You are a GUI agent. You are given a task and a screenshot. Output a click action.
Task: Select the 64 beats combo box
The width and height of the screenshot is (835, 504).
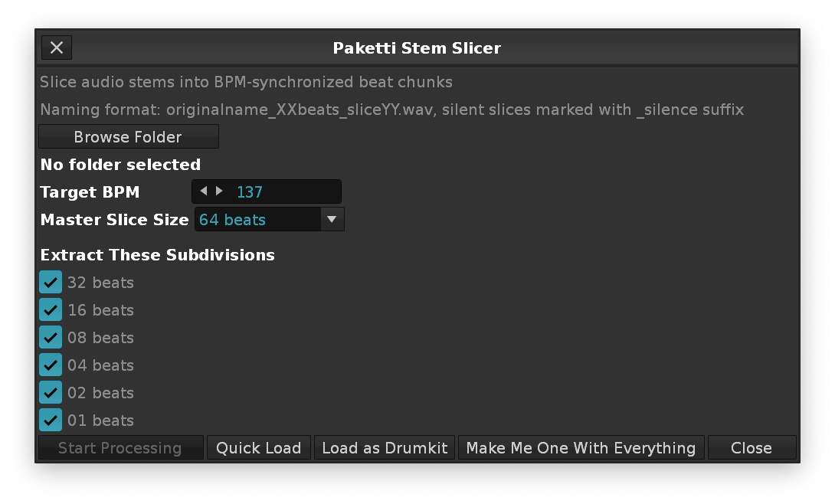[257, 219]
